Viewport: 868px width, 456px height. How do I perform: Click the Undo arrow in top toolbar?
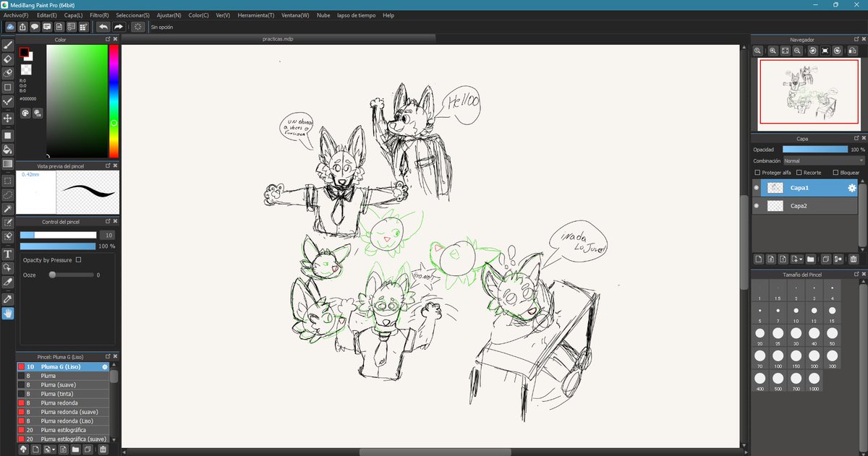[x=103, y=27]
